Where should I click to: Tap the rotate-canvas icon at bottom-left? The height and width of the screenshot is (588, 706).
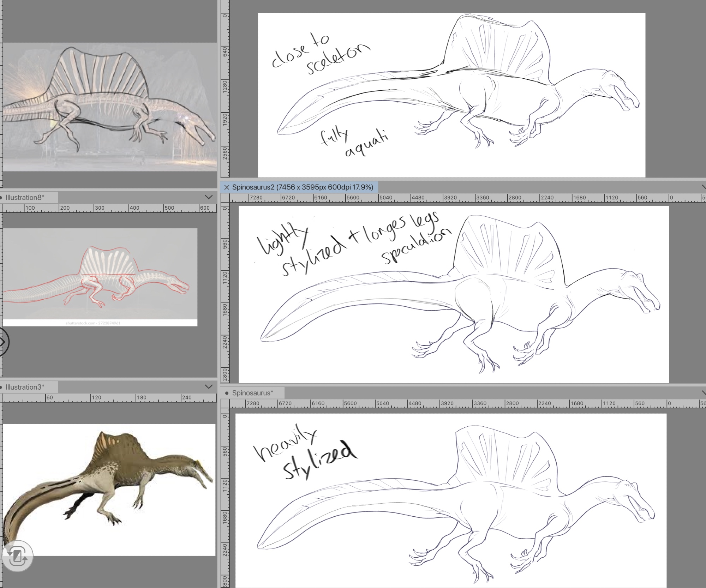17,557
